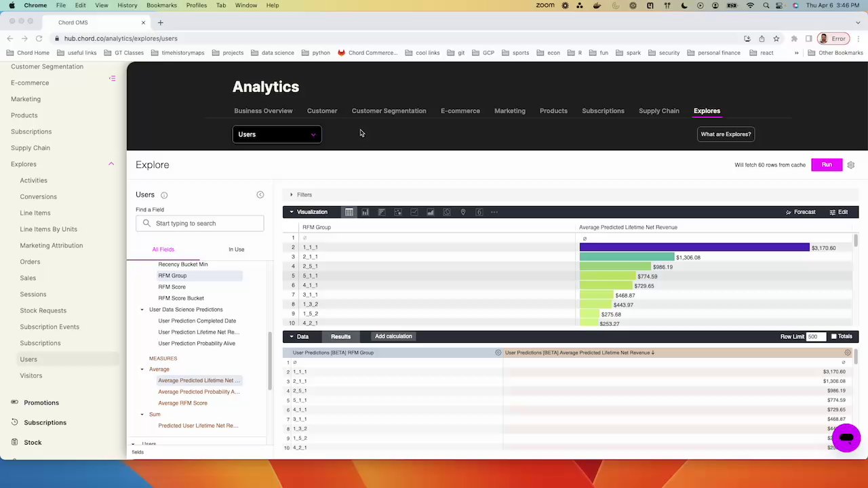
Task: Toggle the Totals checkbox
Action: pyautogui.click(x=834, y=336)
